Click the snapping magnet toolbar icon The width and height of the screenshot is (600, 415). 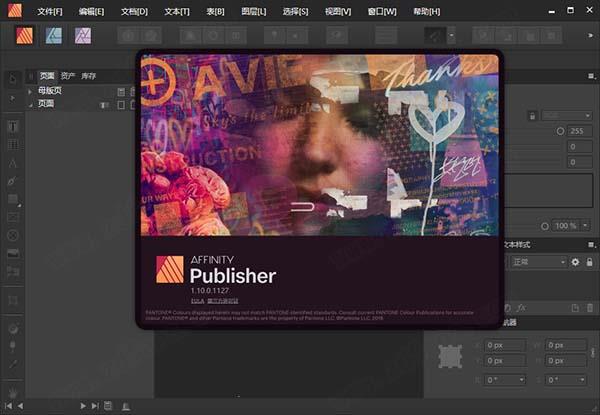click(435, 36)
